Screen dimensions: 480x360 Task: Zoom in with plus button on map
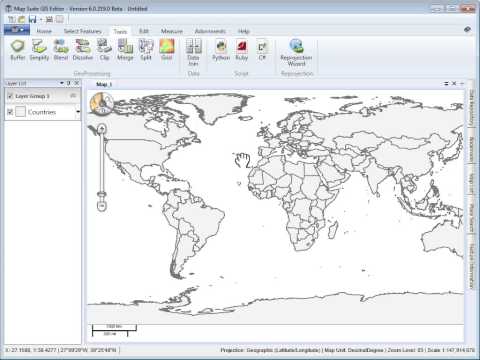click(x=102, y=128)
